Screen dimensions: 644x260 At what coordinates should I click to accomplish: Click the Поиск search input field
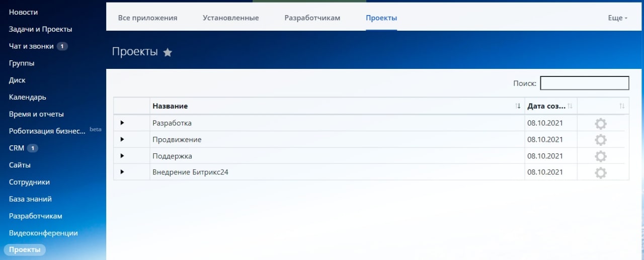585,83
